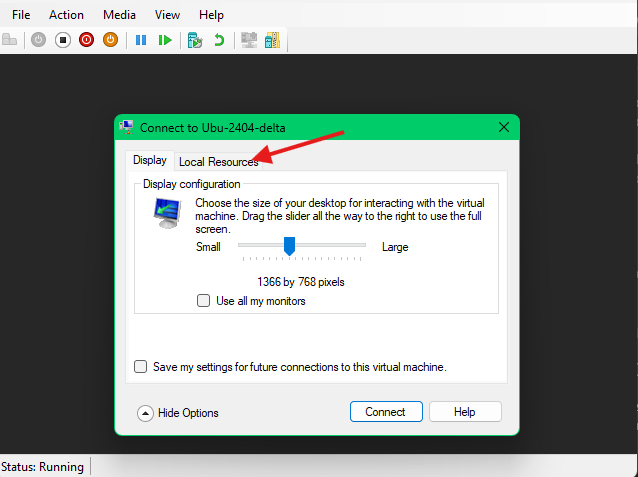Click the Turn Off (black square) toolbar icon
Image resolution: width=638 pixels, height=477 pixels.
pyautogui.click(x=62, y=40)
